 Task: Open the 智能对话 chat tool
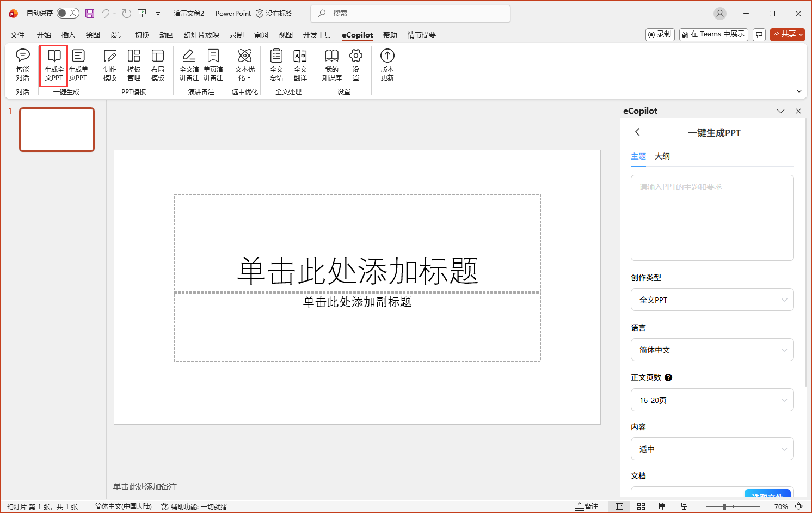click(22, 65)
